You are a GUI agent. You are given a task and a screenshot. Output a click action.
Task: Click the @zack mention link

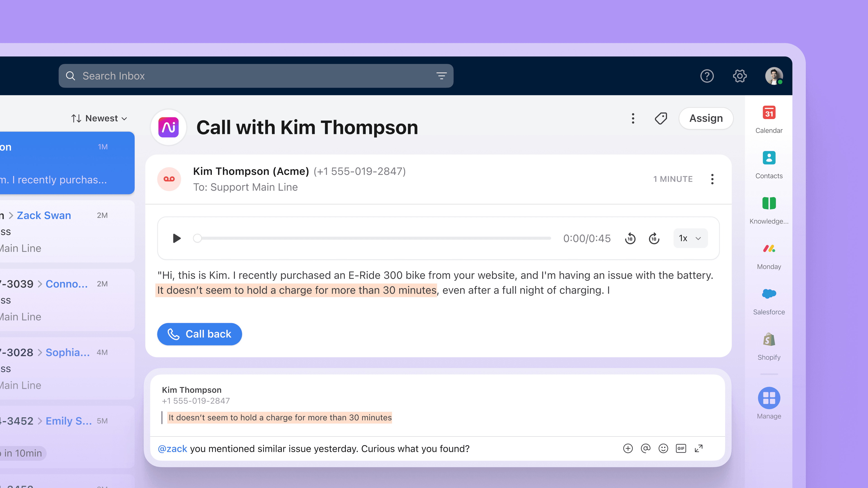(x=172, y=449)
